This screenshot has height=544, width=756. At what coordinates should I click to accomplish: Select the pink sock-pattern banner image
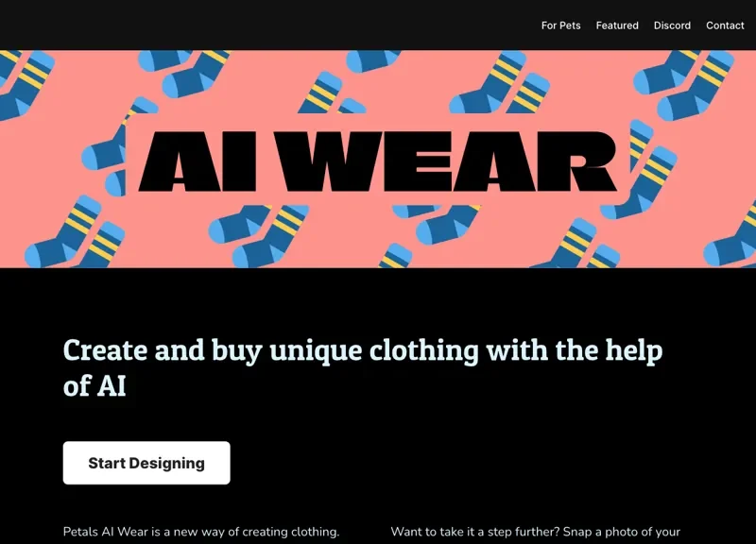(378, 159)
